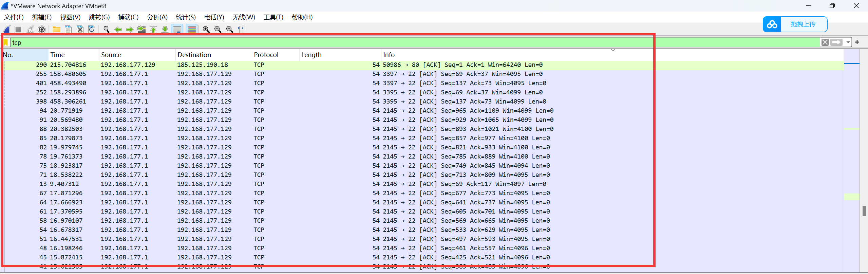Sort packets by Source column header
Image resolution: width=868 pixels, height=274 pixels.
[x=137, y=55]
